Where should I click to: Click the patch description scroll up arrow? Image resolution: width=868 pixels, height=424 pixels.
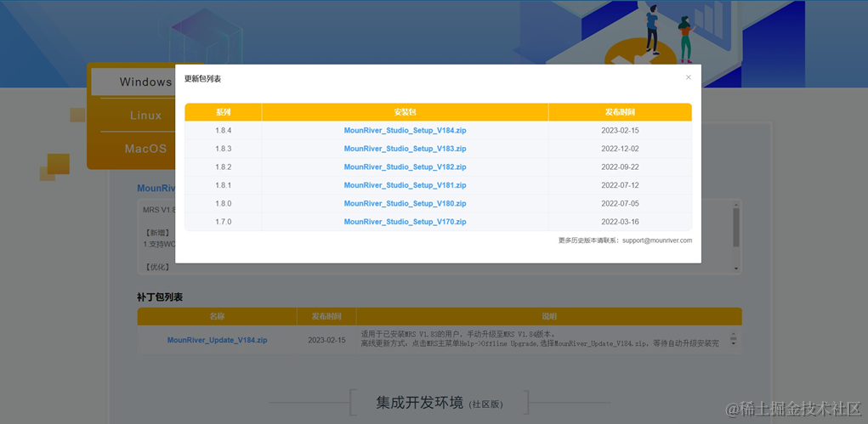[734, 335]
